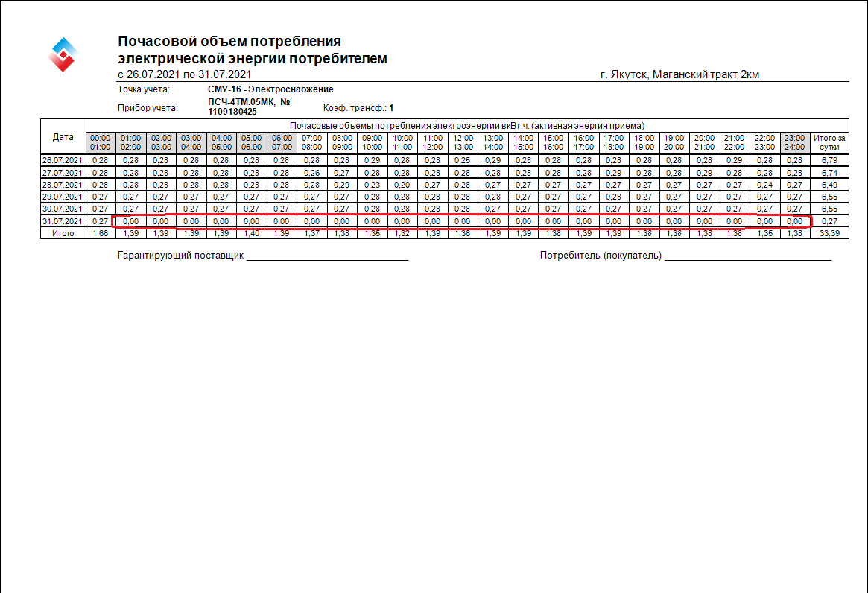This screenshot has width=868, height=593.
Task: Select the date cell '29.07.2021'
Action: pos(63,197)
